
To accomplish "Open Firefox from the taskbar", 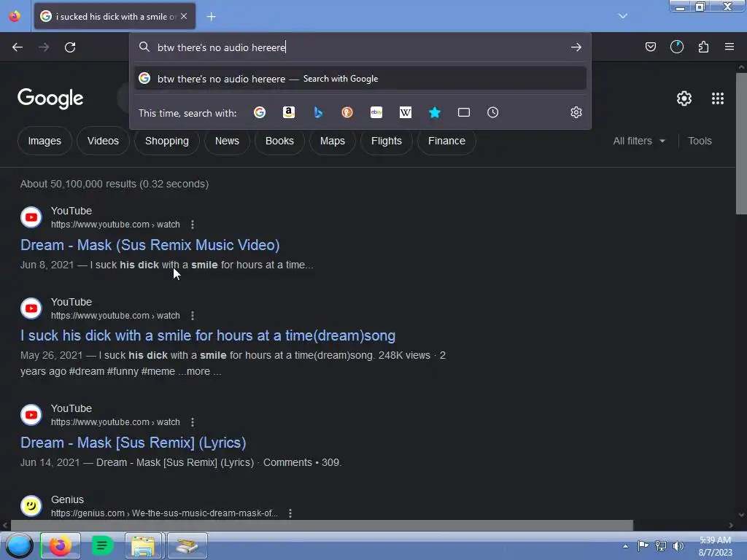I will tap(60, 545).
